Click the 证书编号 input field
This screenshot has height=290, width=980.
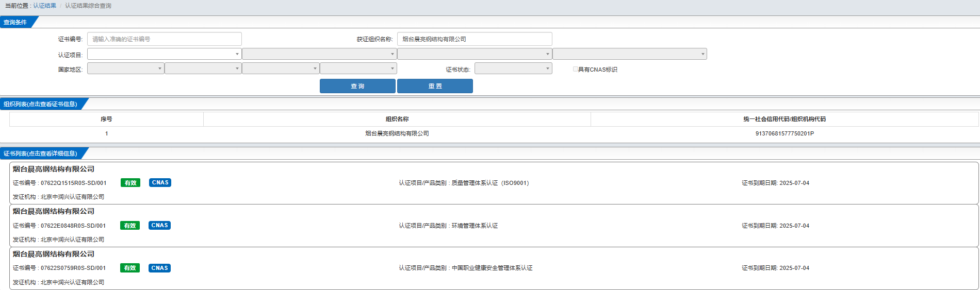point(165,39)
